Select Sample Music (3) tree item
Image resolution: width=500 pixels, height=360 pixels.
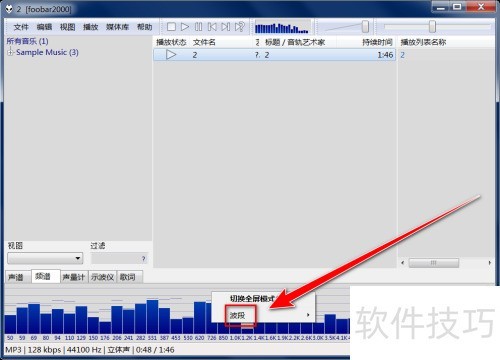(x=47, y=52)
